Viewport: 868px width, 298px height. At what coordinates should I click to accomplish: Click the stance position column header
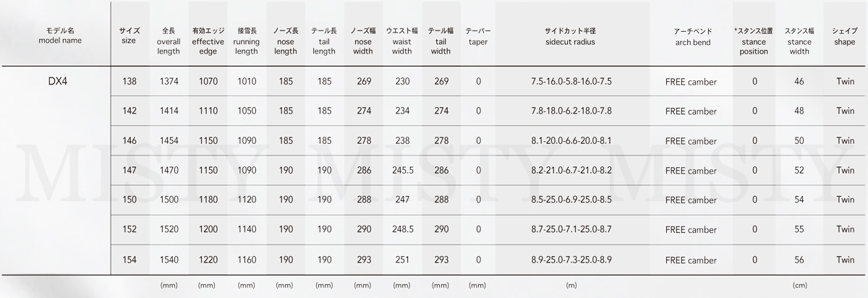click(754, 41)
